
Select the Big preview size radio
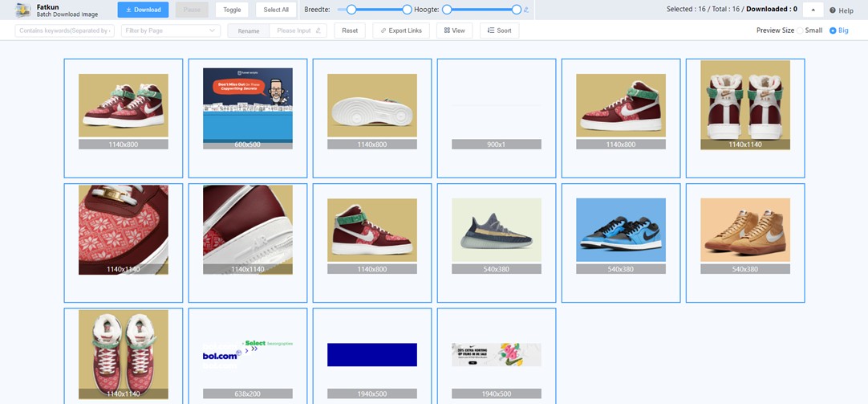(833, 31)
